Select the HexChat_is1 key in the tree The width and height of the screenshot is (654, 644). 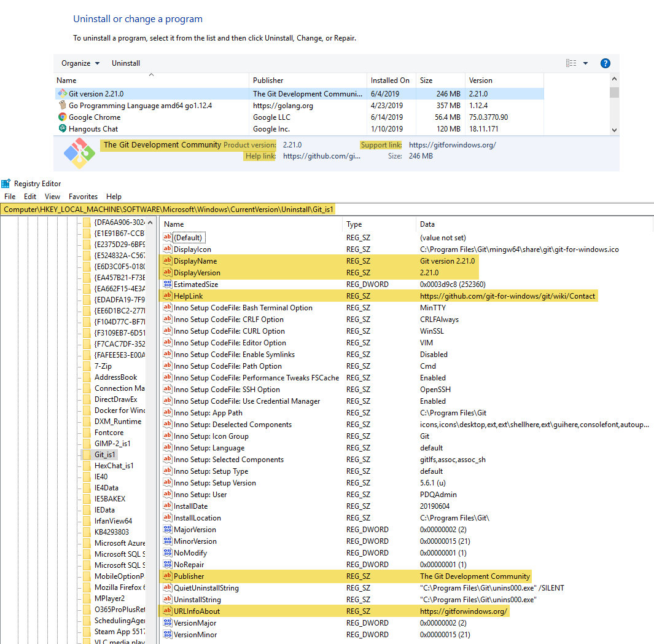(x=114, y=465)
